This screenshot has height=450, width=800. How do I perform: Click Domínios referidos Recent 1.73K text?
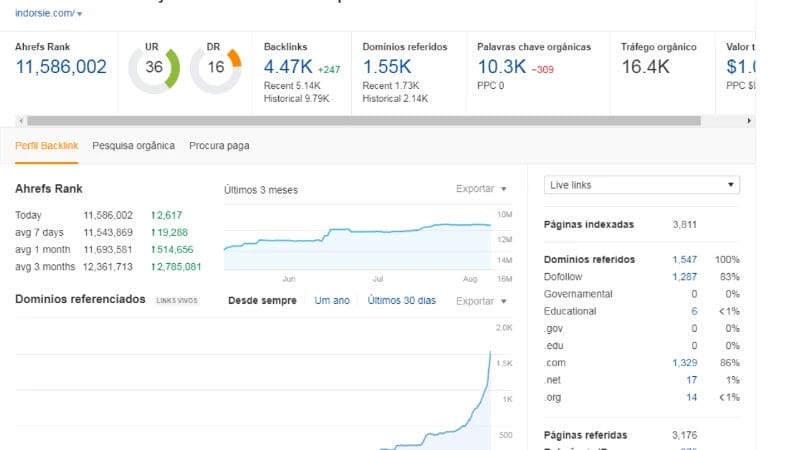tap(391, 86)
